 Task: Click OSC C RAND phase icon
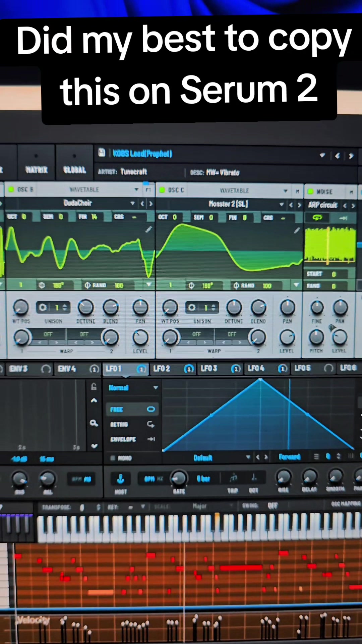[236, 286]
